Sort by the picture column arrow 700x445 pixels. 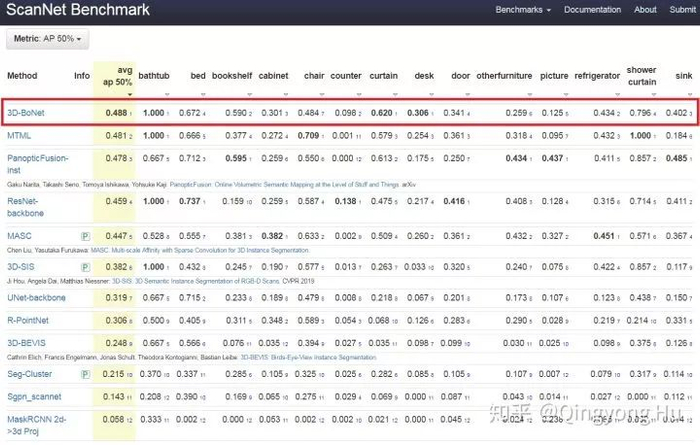(x=566, y=94)
